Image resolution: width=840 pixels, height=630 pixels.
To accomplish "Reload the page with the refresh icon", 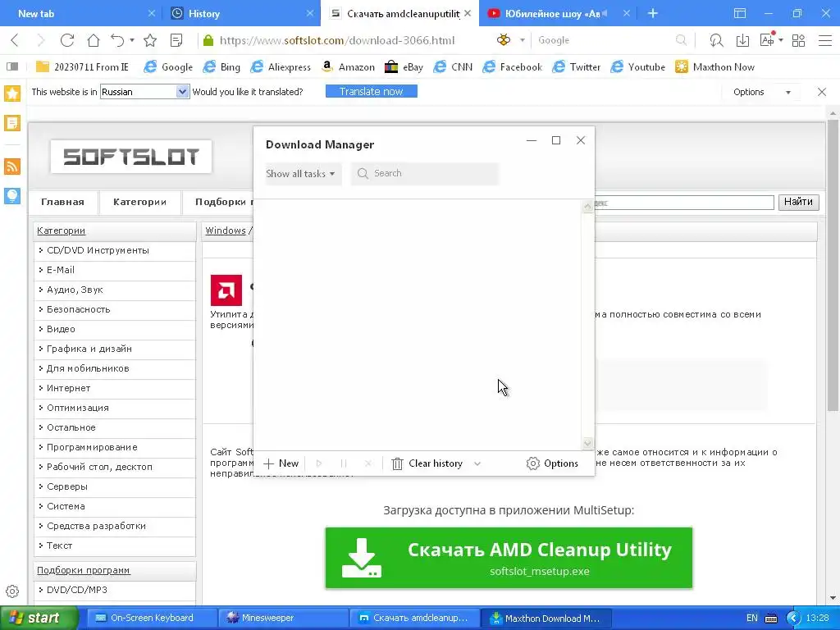I will click(67, 40).
